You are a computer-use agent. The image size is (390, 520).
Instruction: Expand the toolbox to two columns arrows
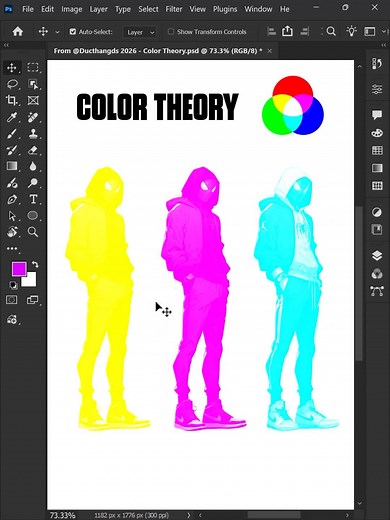6,45
